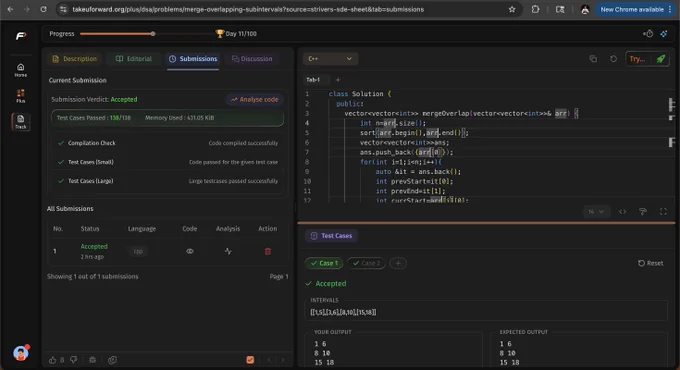The image size is (680, 370).
Task: Click the blue AI sparkle icon
Action: (664, 33)
